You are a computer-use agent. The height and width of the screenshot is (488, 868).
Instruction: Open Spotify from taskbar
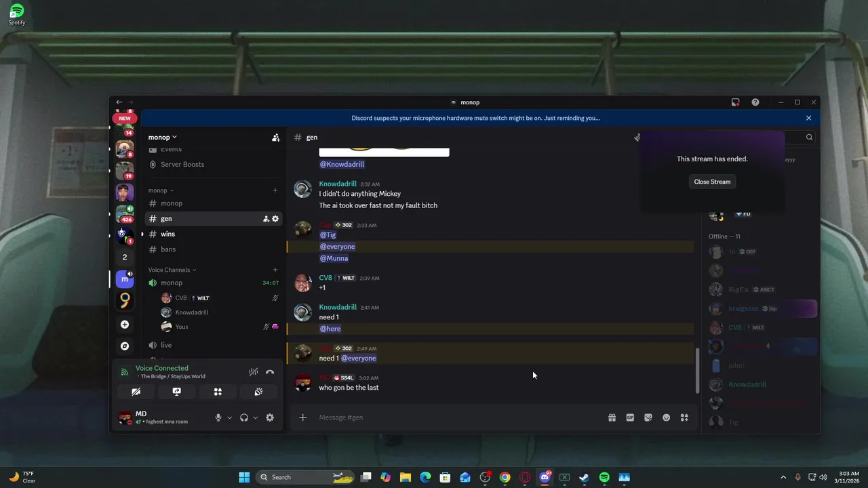604,477
